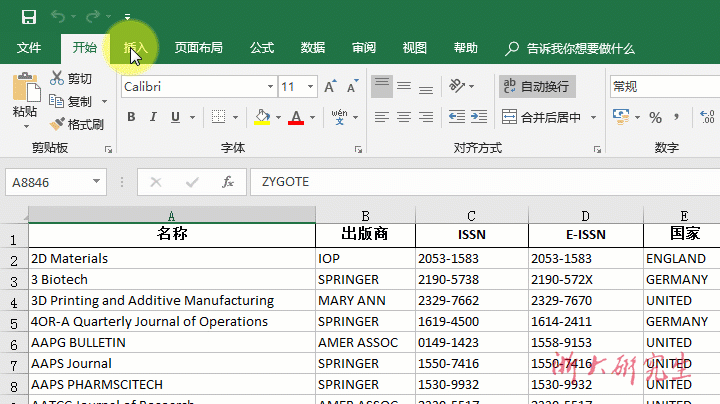The image size is (720, 404).
Task: Toggle 自动换行 wrap text
Action: tap(537, 86)
